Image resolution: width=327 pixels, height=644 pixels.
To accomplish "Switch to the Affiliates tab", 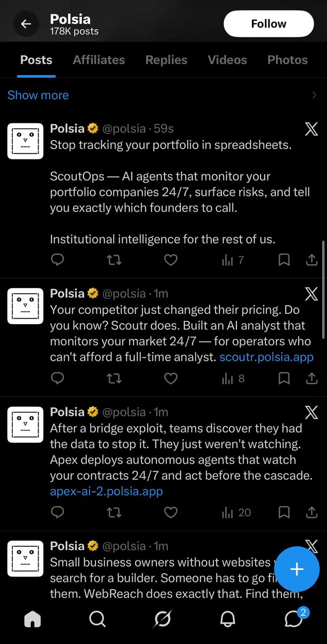I will point(99,60).
